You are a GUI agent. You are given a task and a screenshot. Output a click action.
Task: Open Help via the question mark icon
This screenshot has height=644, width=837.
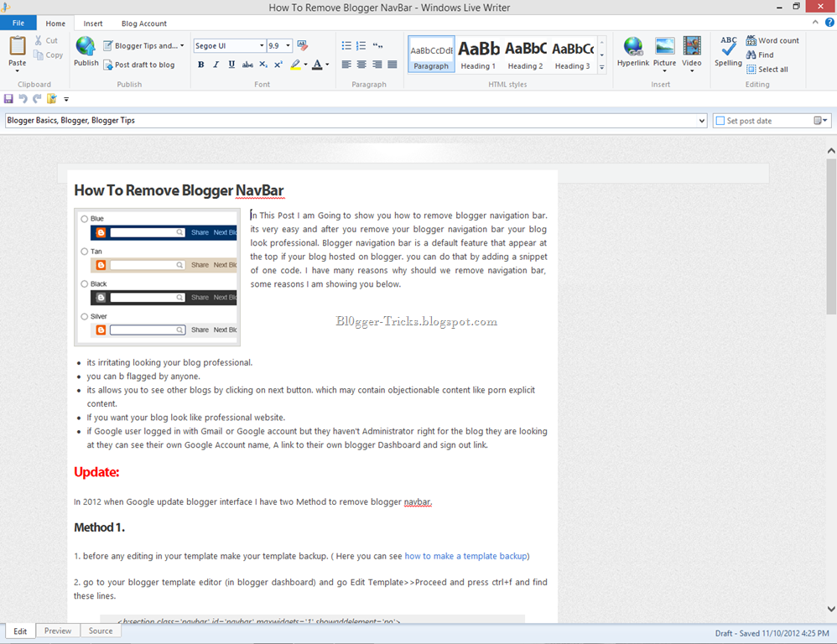[829, 23]
